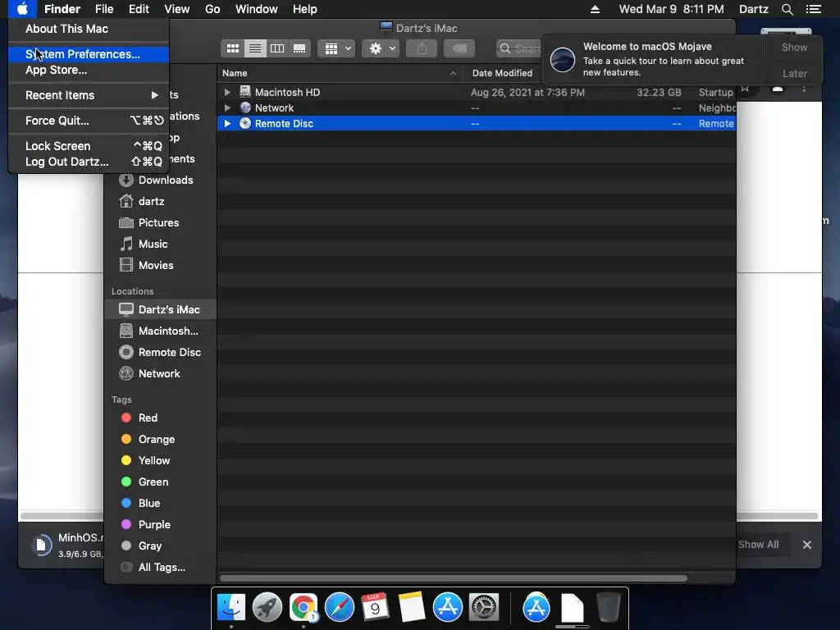Select Dartz's iMac in sidebar Locations

pos(160,309)
